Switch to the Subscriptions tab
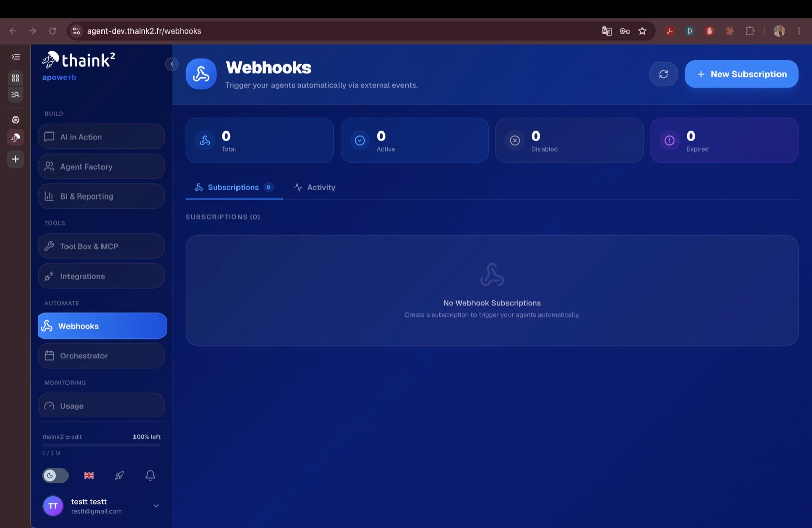The width and height of the screenshot is (812, 528). click(x=234, y=187)
